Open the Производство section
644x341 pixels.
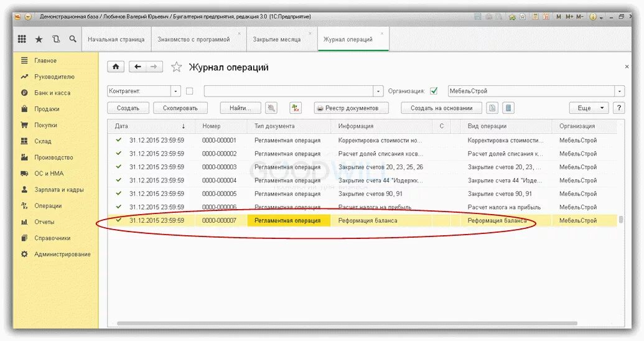click(x=54, y=157)
